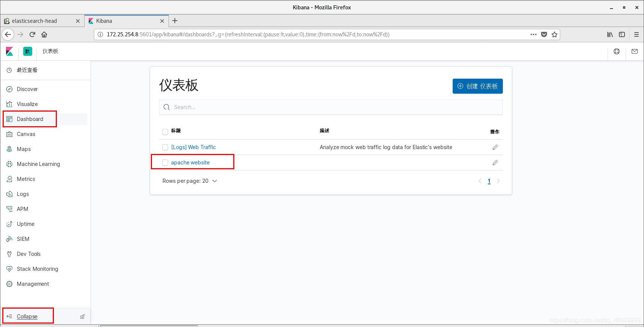644x327 pixels.
Task: Open 最近查看 recently viewed section
Action: (27, 70)
